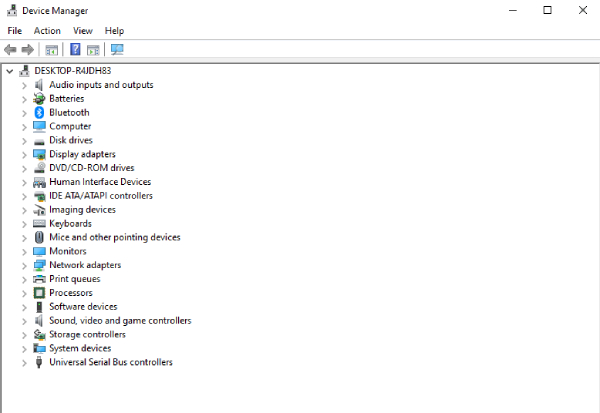The height and width of the screenshot is (413, 600).
Task: Collapse the DESKTOP-R4JDH83 root node
Action: 10,71
